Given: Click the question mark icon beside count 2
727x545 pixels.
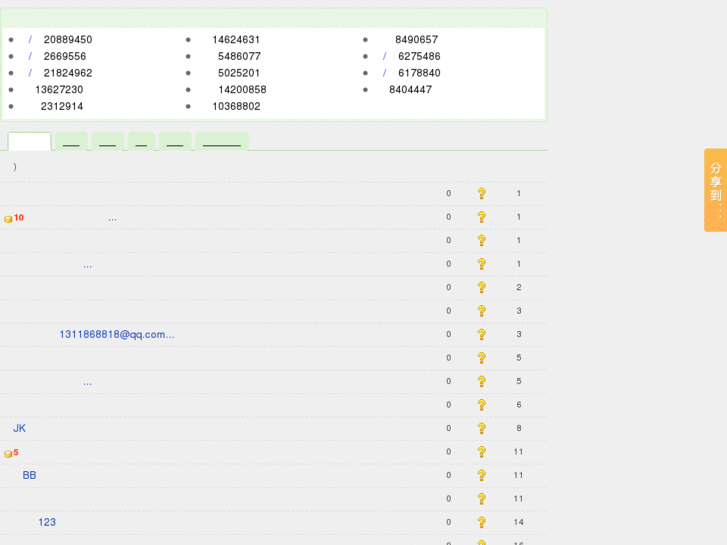Looking at the screenshot, I should pos(482,288).
